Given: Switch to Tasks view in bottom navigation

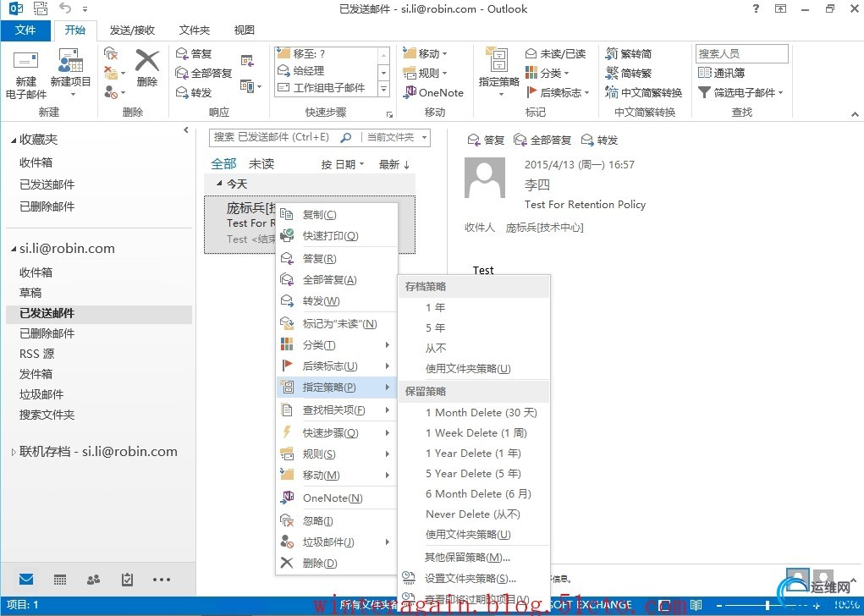Looking at the screenshot, I should point(127,579).
